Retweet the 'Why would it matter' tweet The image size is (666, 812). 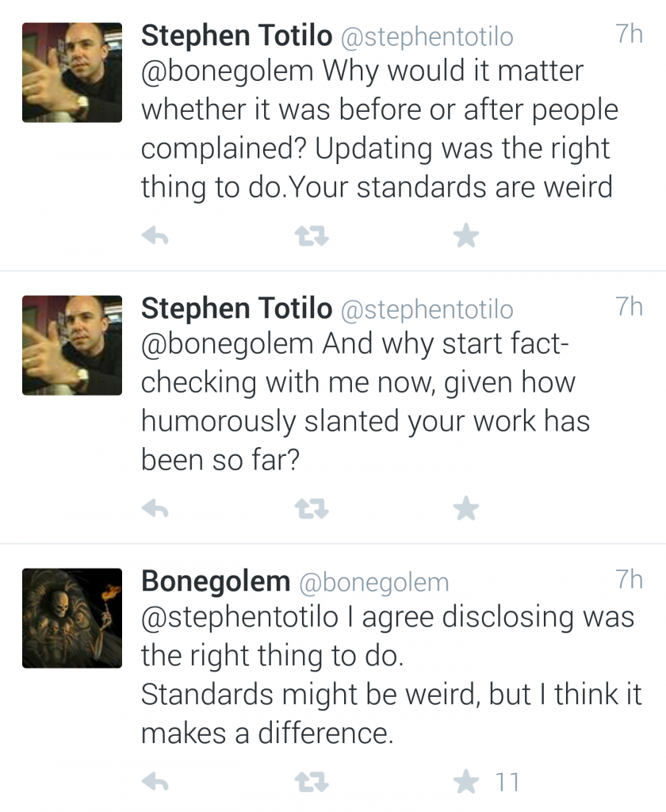coord(312,236)
